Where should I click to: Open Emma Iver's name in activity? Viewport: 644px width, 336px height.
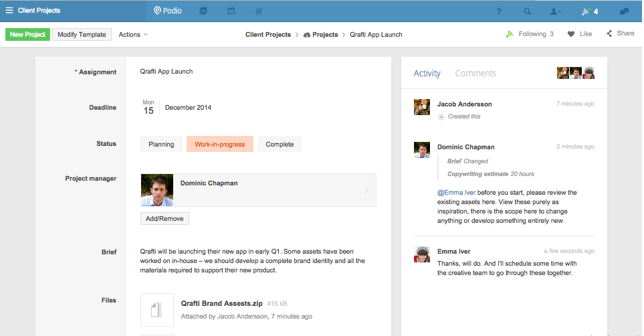454,252
